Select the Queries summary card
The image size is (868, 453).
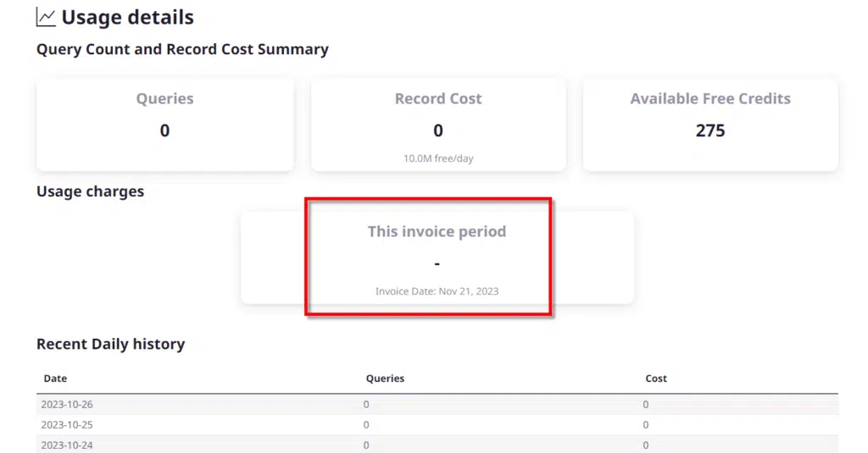[x=164, y=124]
